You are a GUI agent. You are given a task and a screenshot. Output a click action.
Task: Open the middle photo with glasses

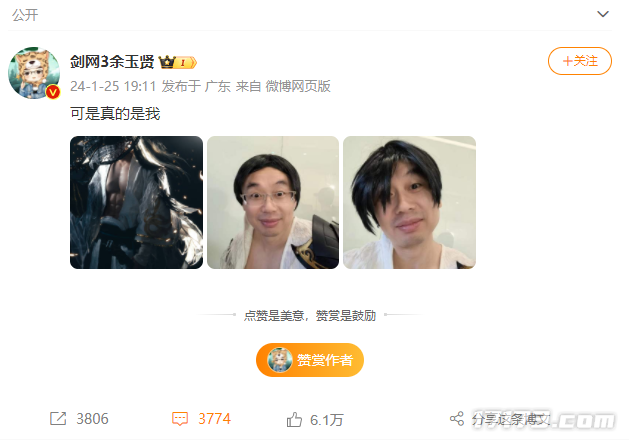click(x=273, y=202)
